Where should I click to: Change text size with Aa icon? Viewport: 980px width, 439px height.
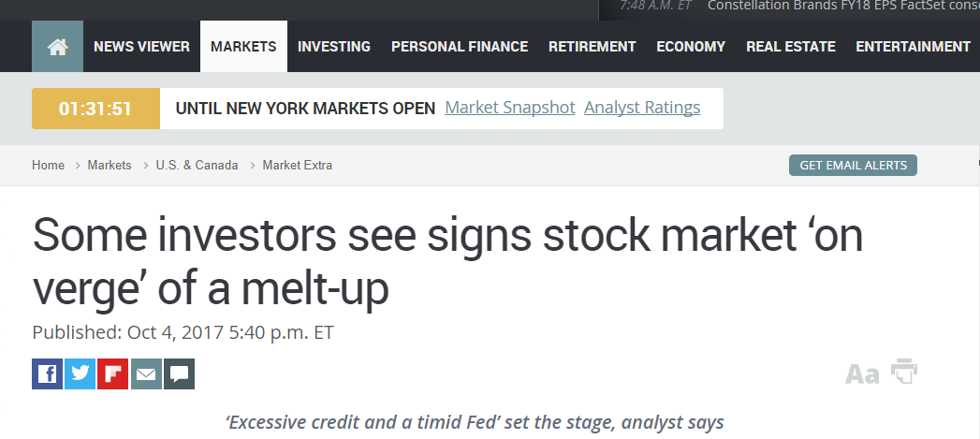(862, 374)
